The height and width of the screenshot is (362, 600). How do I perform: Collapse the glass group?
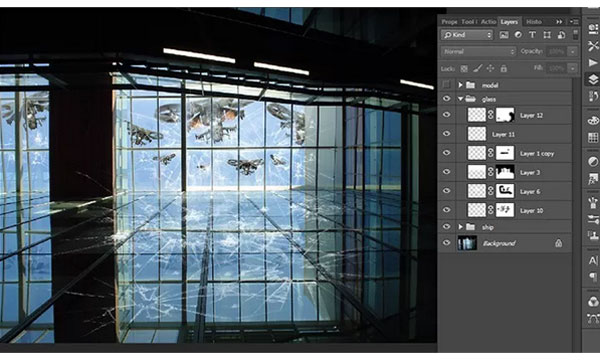click(x=460, y=99)
